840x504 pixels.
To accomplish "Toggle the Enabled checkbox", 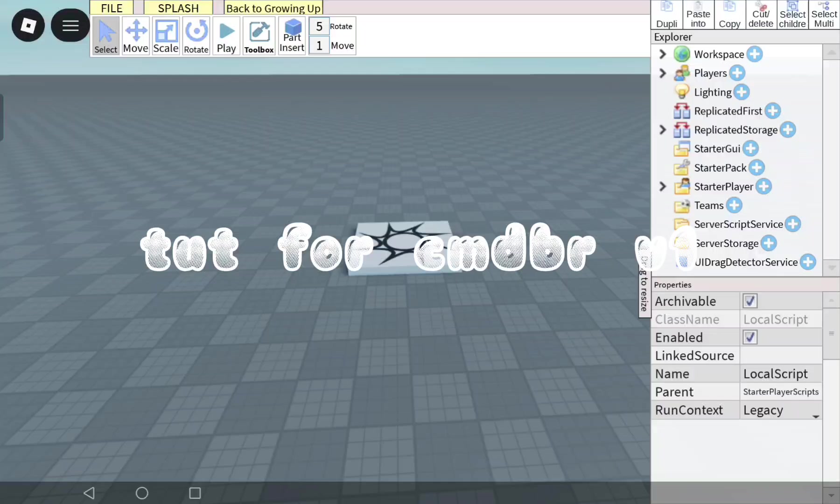I will [x=750, y=337].
